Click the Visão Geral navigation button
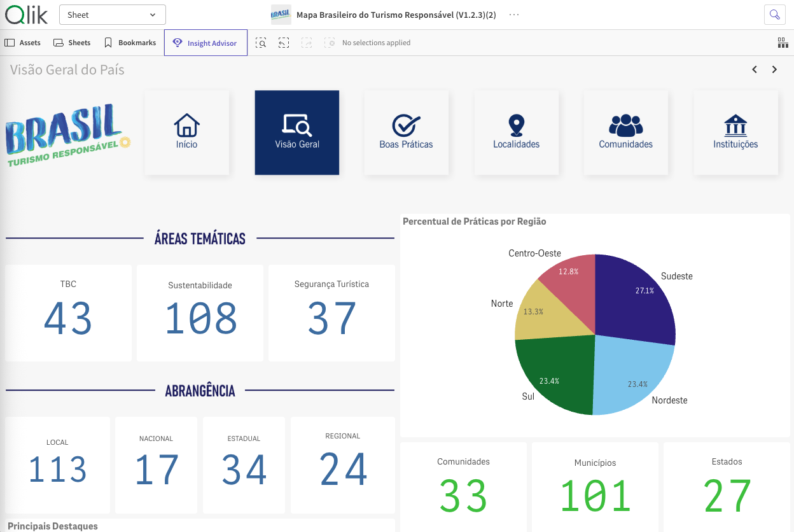Image resolution: width=794 pixels, height=532 pixels. [x=297, y=132]
